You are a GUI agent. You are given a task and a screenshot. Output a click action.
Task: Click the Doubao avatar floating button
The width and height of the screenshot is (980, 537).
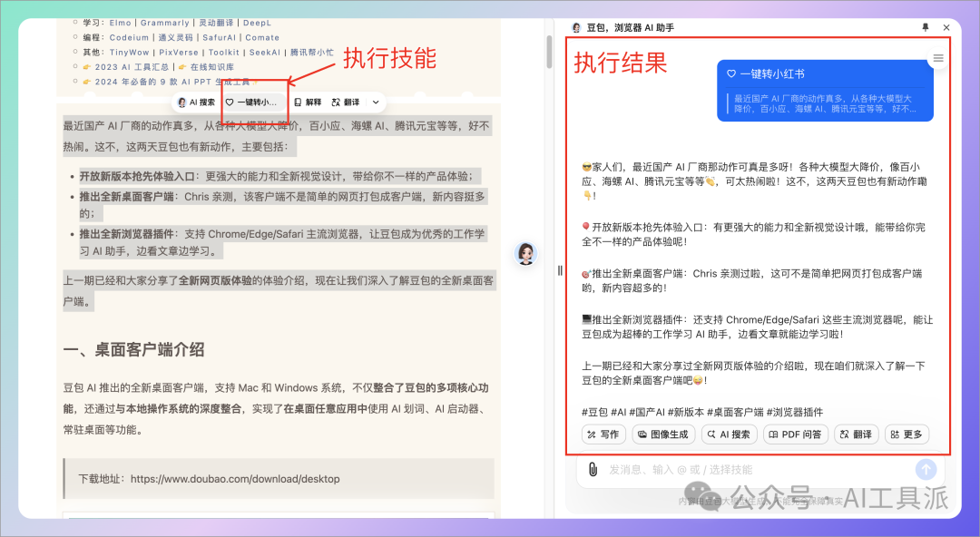(525, 253)
